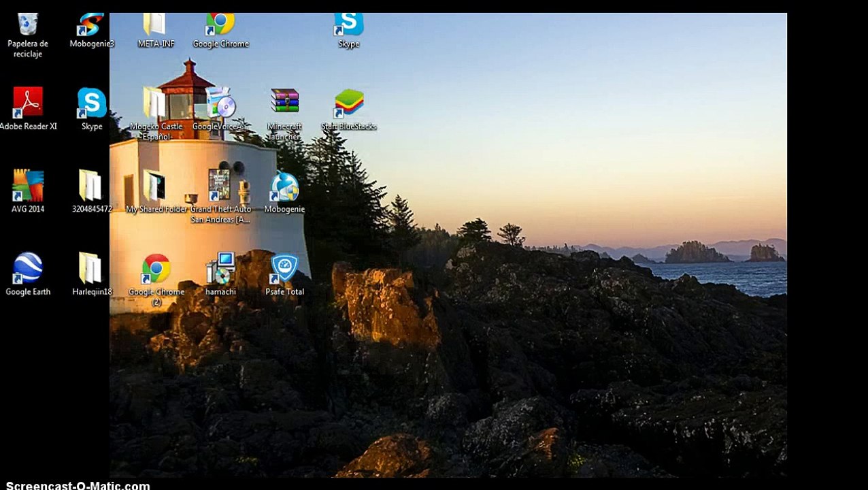Open the Mogeko Castle Español folder
The width and height of the screenshot is (868, 490).
tap(155, 102)
